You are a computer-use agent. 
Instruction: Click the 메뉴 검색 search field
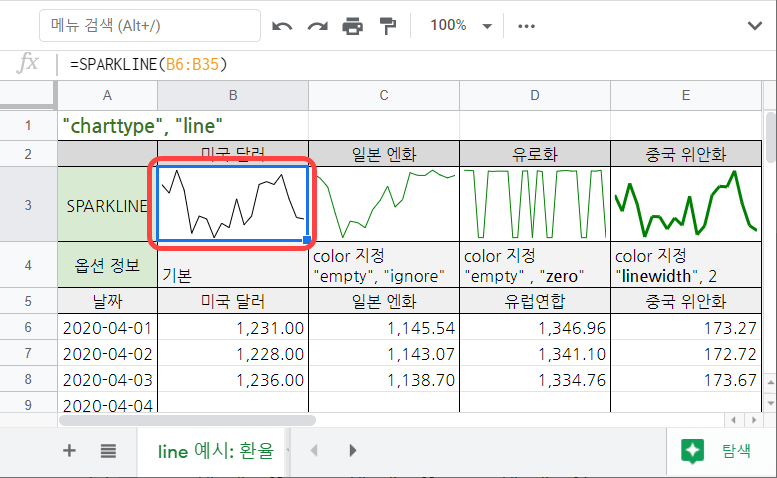150,26
